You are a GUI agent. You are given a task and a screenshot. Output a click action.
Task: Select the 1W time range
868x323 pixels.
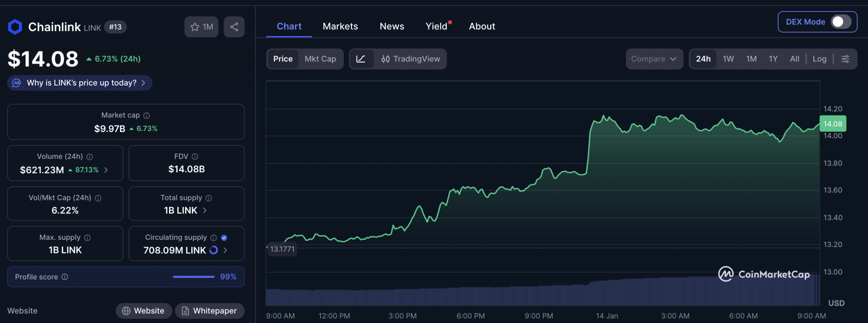(728, 59)
